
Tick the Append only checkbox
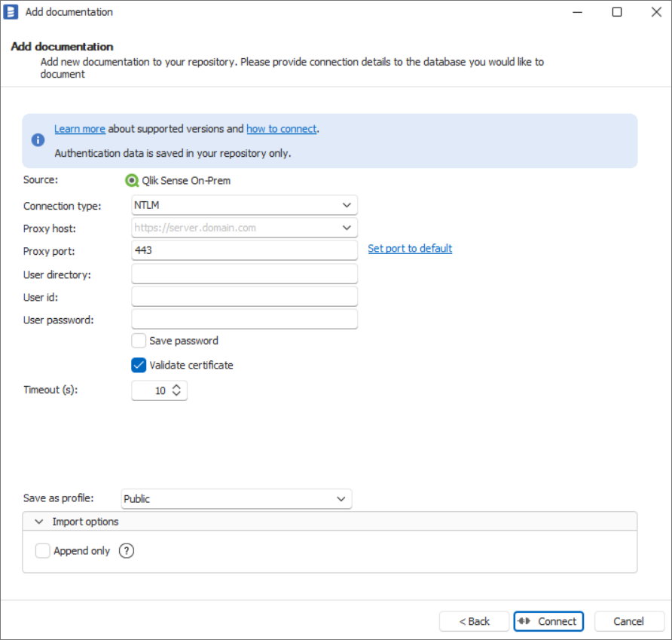43,551
